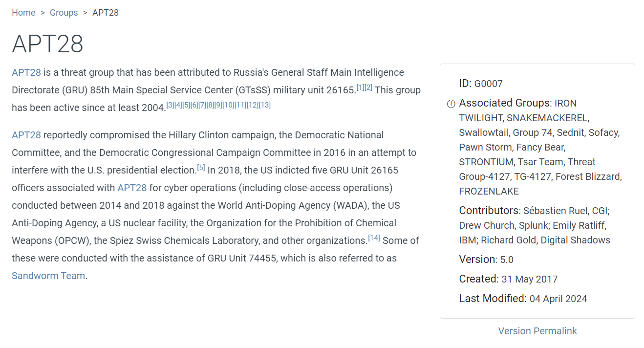Click the APT28 link starting the first paragraph

pos(26,73)
